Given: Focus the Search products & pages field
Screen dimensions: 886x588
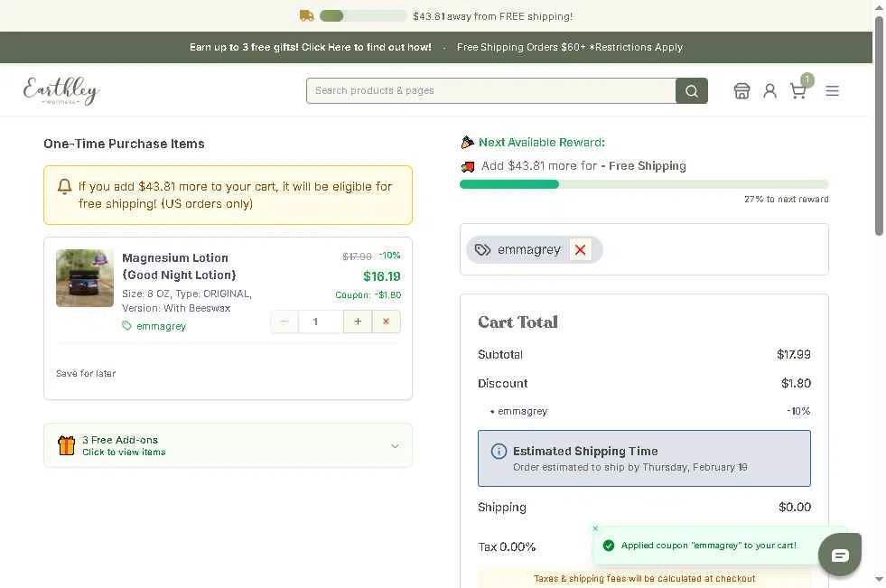Looking at the screenshot, I should pyautogui.click(x=491, y=91).
